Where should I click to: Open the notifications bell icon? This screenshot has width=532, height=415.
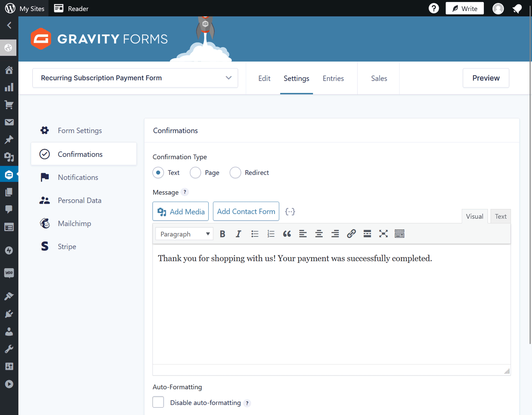(x=517, y=9)
